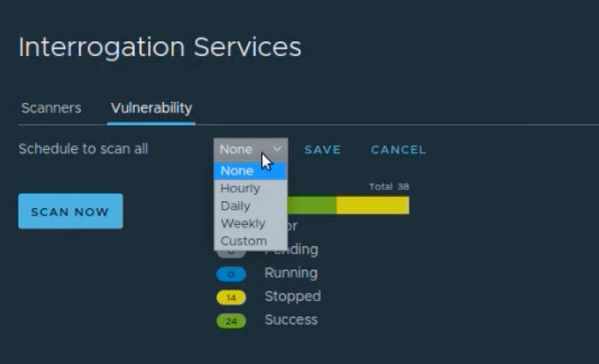Click the schedule dropdown showing None

250,149
